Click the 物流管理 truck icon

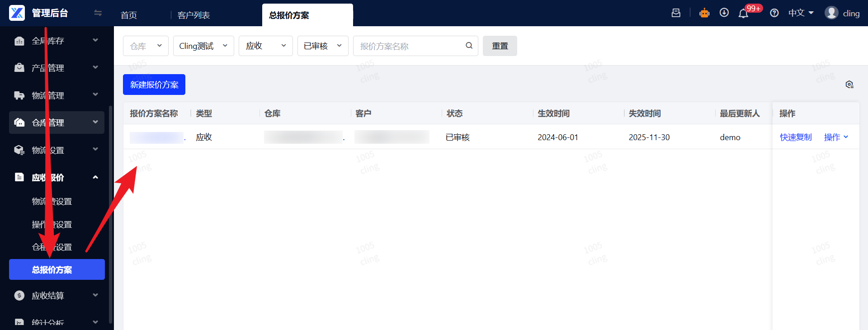coord(19,95)
